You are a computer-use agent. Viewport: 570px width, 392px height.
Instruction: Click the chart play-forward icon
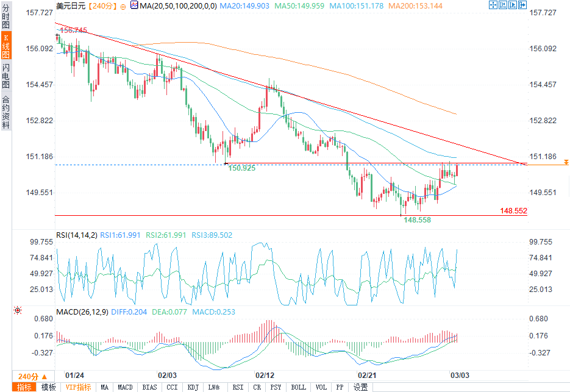[x=513, y=5]
